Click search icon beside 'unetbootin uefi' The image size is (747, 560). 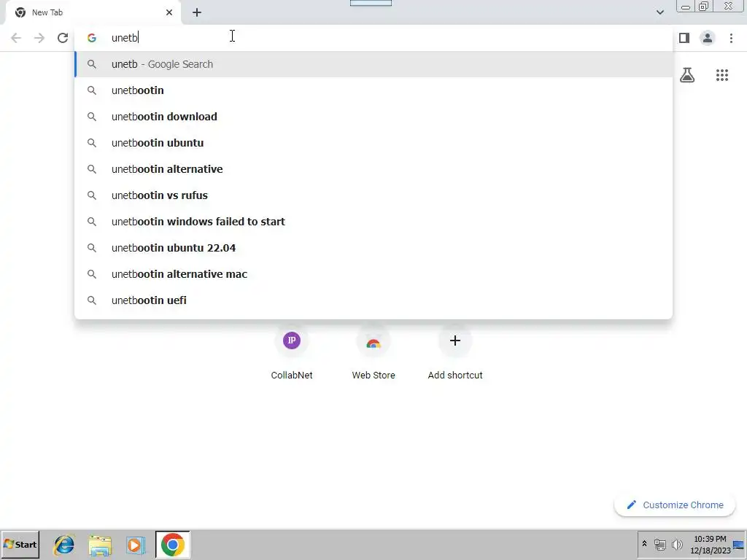click(x=91, y=300)
